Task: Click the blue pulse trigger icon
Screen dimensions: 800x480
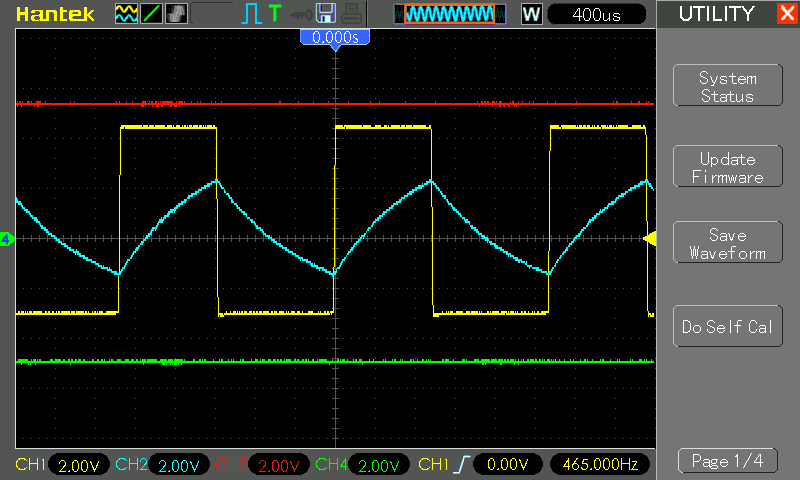Action: pyautogui.click(x=250, y=13)
